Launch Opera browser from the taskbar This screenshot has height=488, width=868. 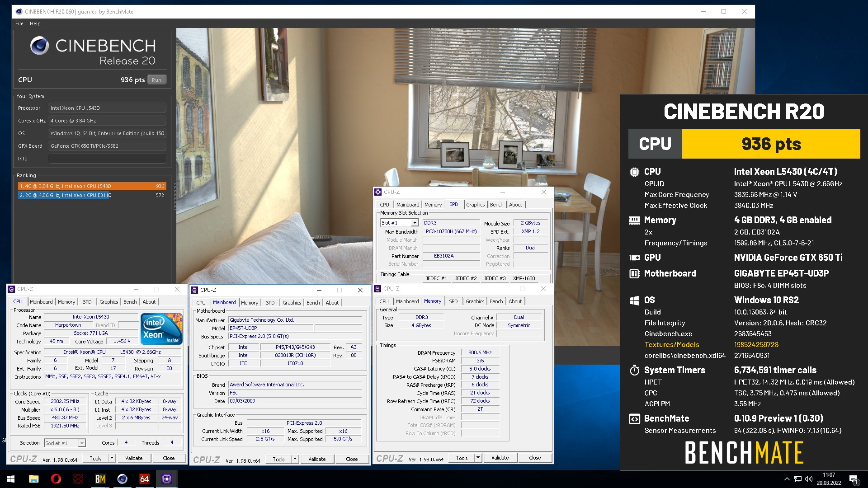pos(56,479)
